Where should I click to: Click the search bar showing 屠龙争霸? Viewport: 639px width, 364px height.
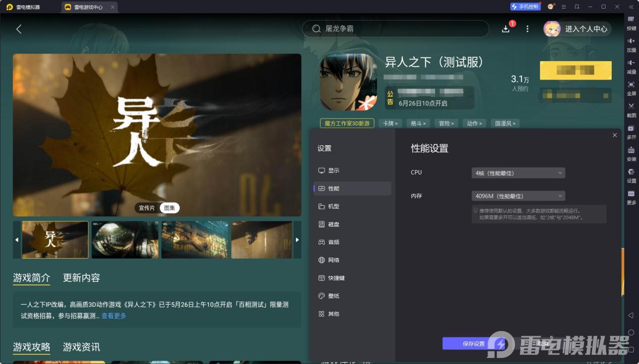(395, 29)
